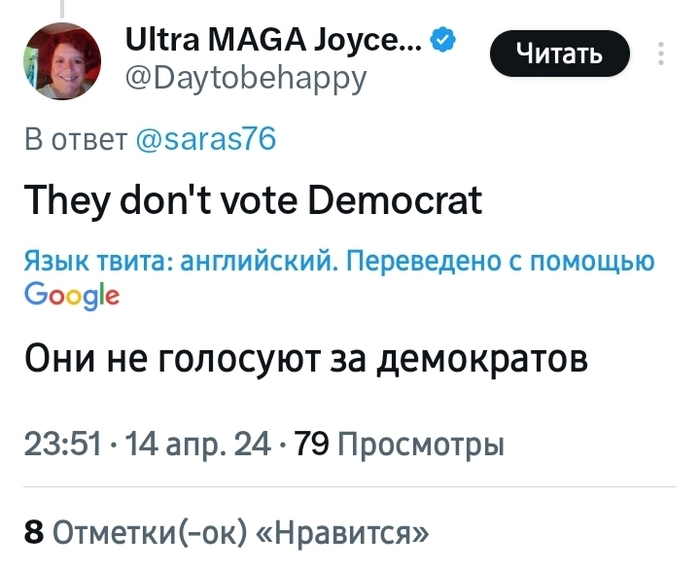The image size is (700, 571).
Task: Open the @saras76 mention link
Action: (204, 139)
